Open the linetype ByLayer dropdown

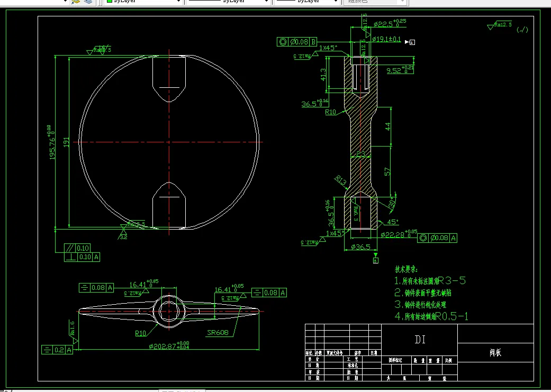(x=228, y=2)
